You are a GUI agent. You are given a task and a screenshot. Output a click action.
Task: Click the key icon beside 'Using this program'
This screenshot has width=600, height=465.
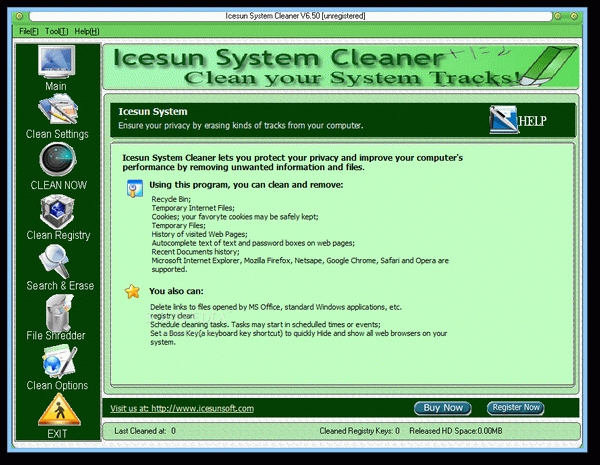[135, 188]
